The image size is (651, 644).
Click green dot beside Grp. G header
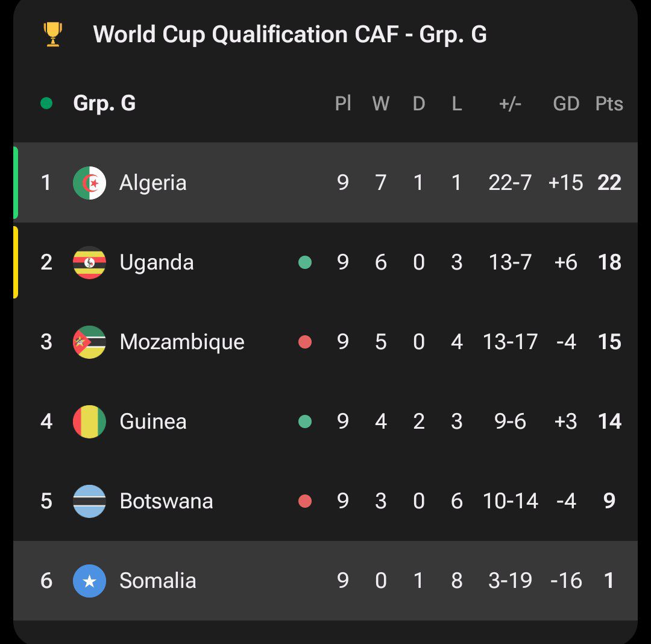click(x=46, y=104)
